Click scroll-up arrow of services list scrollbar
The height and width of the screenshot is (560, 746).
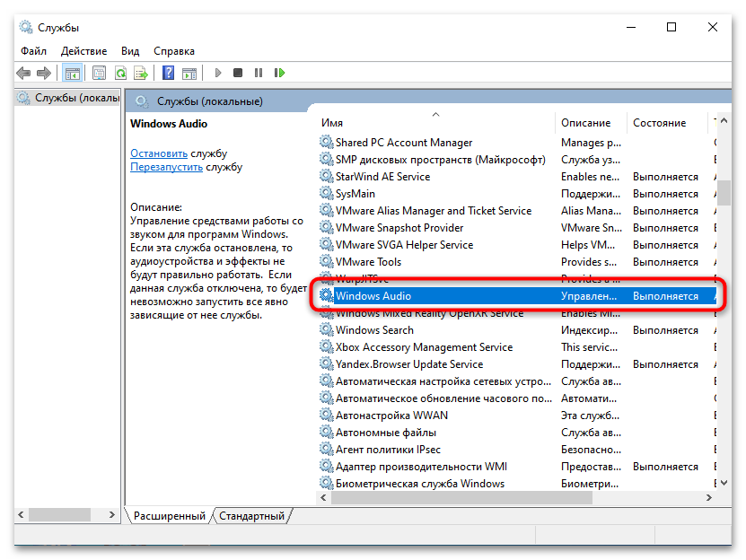tap(724, 120)
